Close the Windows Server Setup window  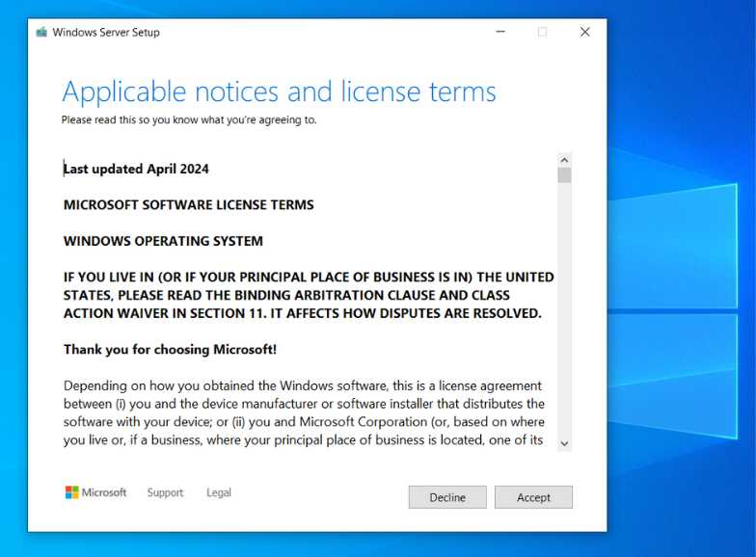coord(584,32)
